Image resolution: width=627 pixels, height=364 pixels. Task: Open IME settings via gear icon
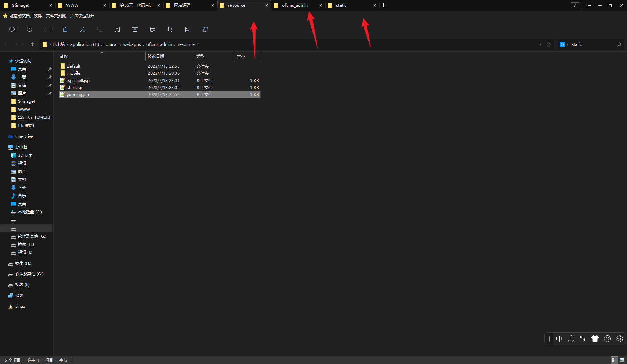tap(619, 339)
